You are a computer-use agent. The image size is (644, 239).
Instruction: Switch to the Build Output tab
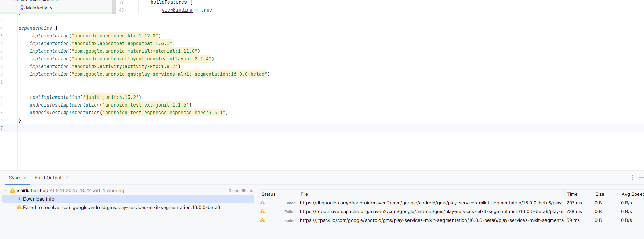(48, 178)
